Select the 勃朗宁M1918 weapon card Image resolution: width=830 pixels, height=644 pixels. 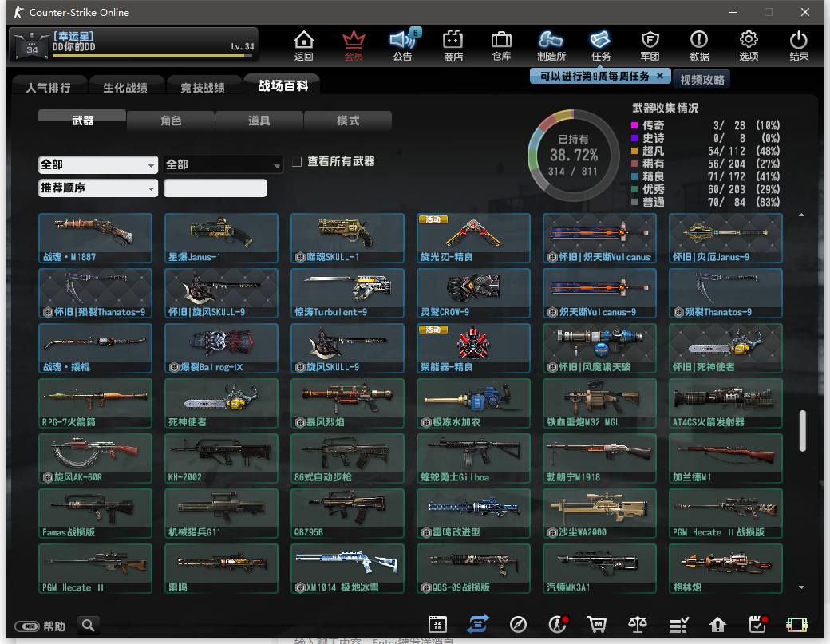click(x=599, y=458)
